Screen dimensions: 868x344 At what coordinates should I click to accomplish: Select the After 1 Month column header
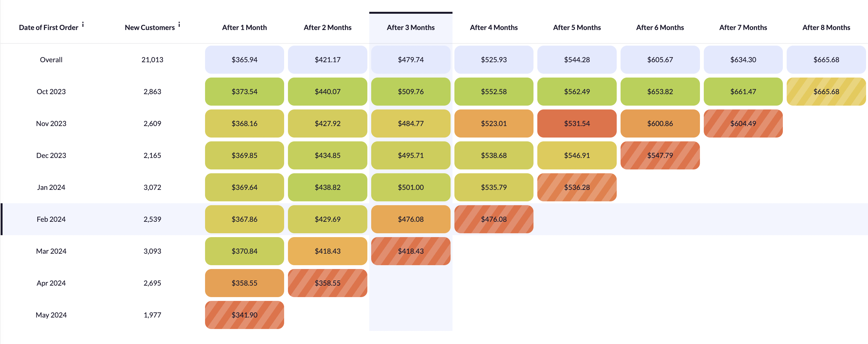tap(244, 28)
